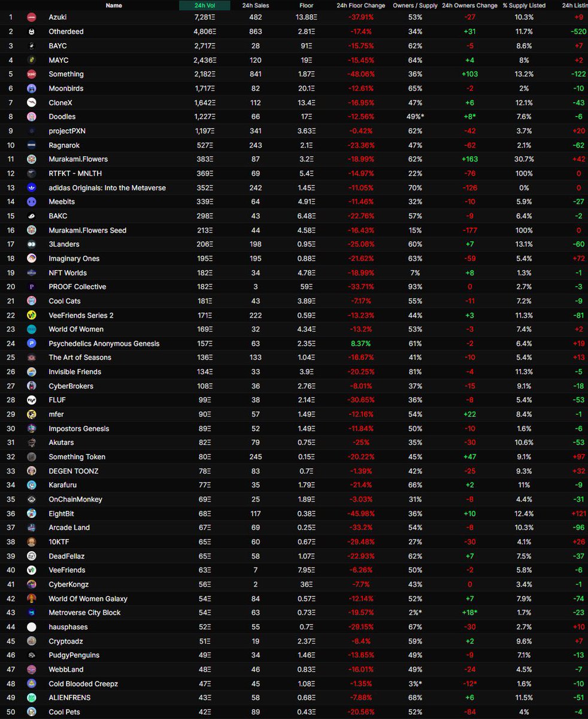Click the CloneX collection logo icon
The width and height of the screenshot is (588, 719).
click(x=32, y=102)
